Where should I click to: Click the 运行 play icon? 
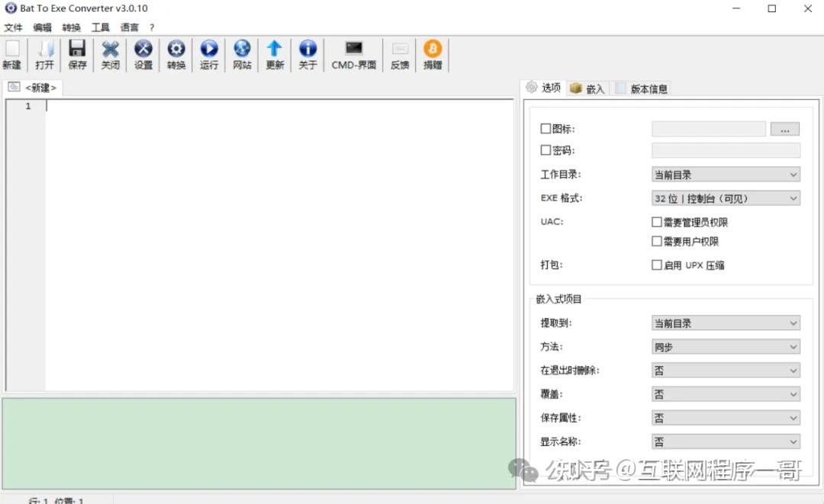tap(209, 49)
